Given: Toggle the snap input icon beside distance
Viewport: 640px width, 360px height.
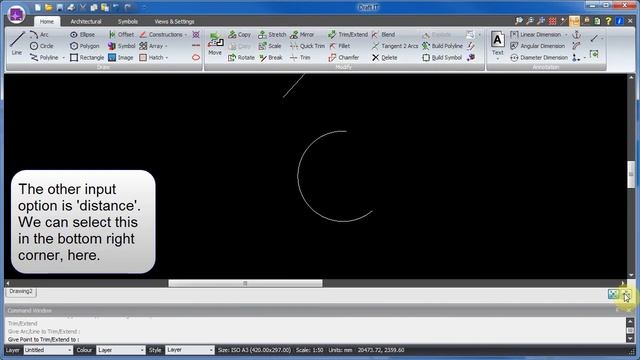Looking at the screenshot, I should pyautogui.click(x=613, y=294).
